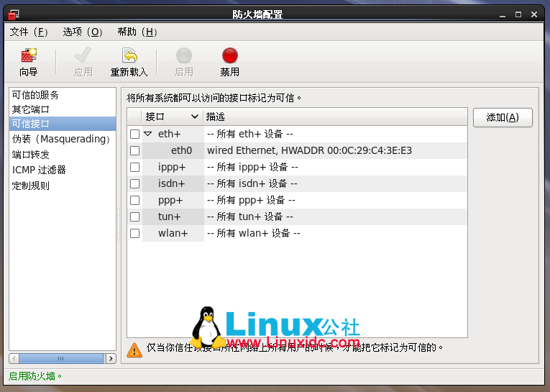Click the '所有 tun+ 设备' description
Viewport: 550px width, 392px height.
click(x=250, y=216)
